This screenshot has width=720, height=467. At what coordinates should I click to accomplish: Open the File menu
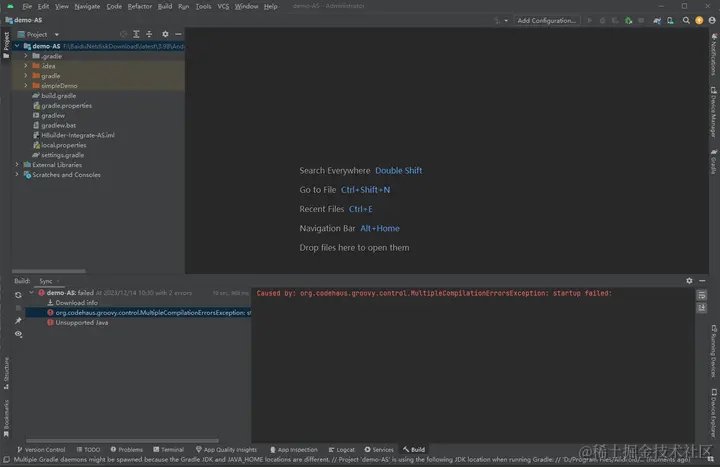coord(27,6)
